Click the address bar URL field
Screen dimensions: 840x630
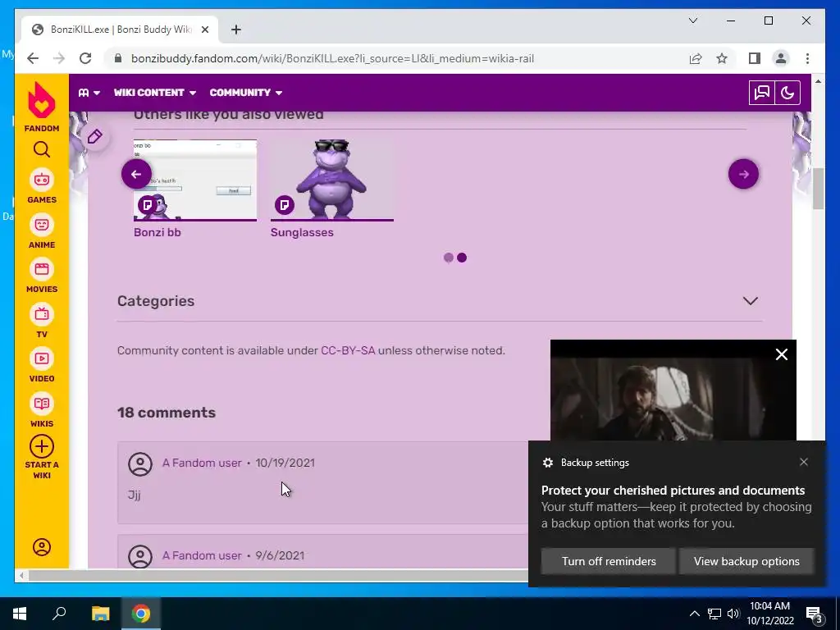pos(332,58)
